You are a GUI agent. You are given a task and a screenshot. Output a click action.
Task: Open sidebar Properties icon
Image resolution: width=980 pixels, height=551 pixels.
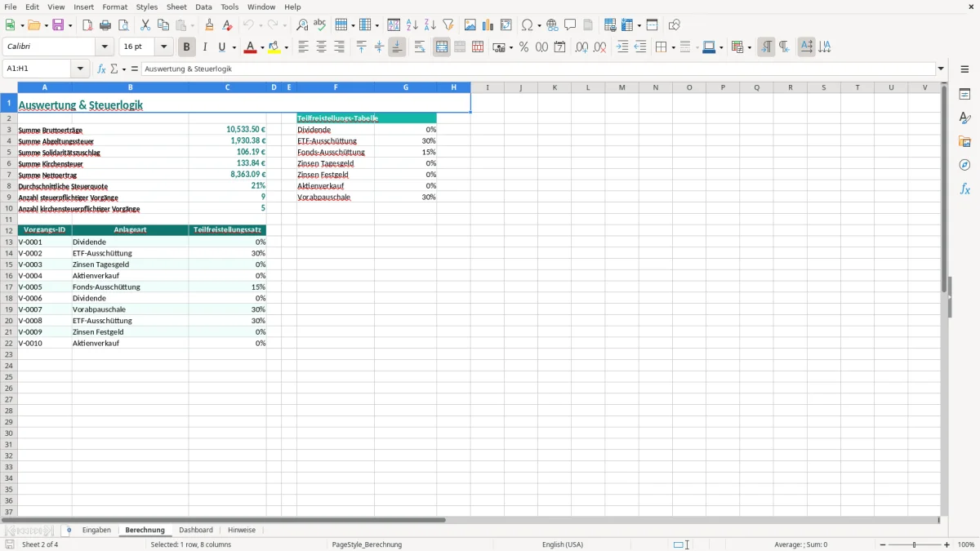[x=964, y=95]
